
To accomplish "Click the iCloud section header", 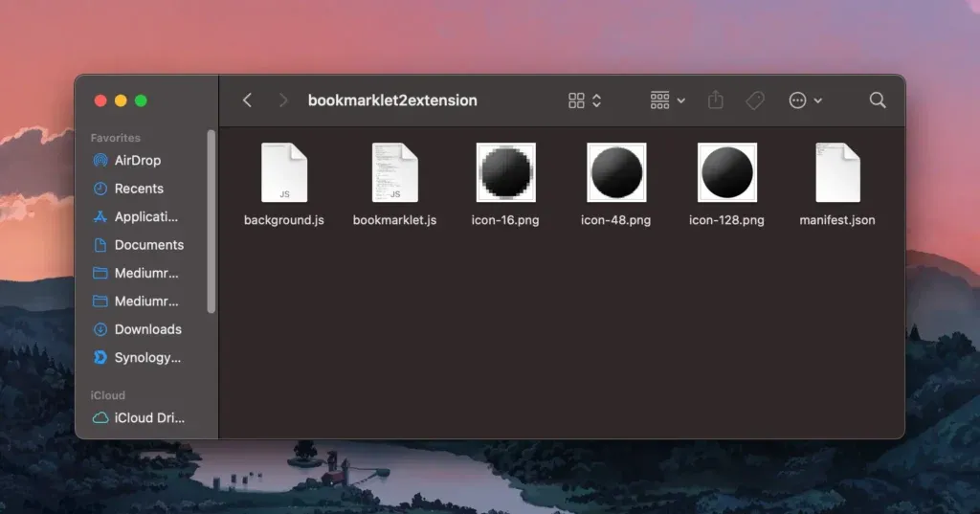I will [x=107, y=395].
